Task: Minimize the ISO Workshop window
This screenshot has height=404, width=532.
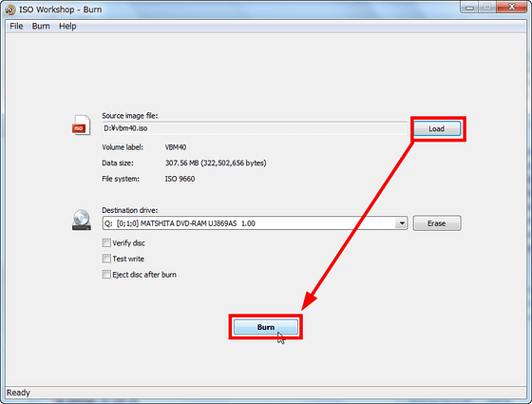Action: tap(470, 8)
